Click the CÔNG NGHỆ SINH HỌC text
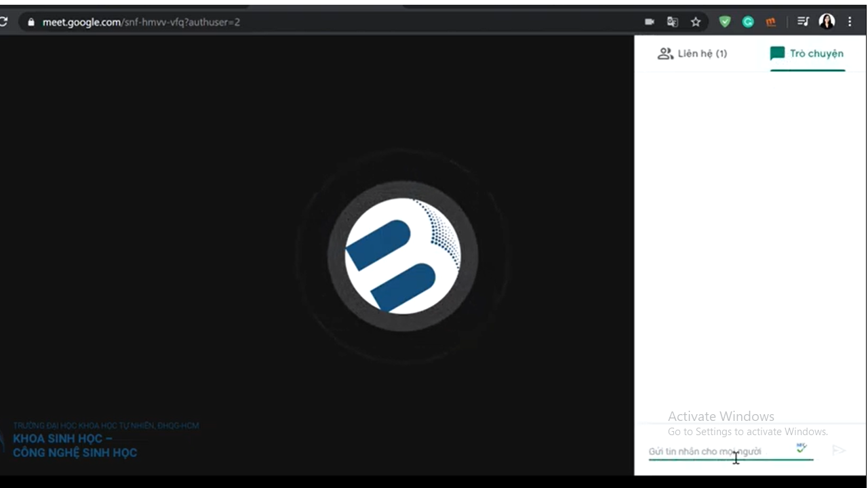Screen dimensions: 868x488 (x=75, y=453)
